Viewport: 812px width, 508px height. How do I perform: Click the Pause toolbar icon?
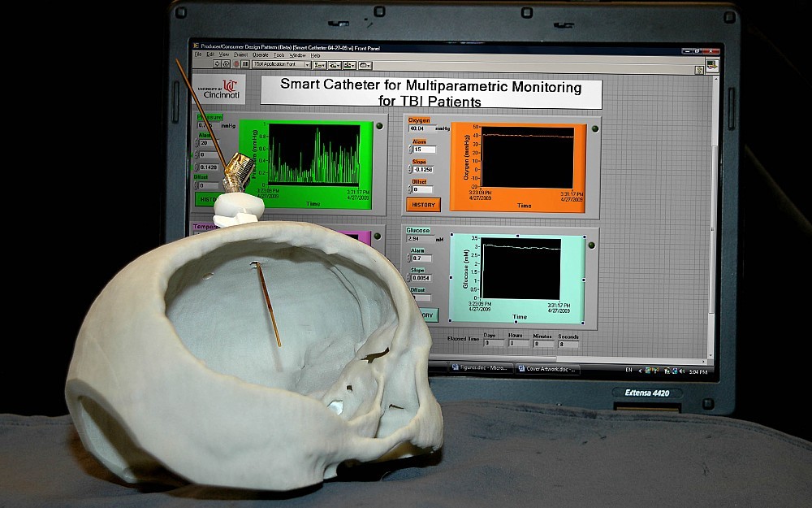[245, 64]
